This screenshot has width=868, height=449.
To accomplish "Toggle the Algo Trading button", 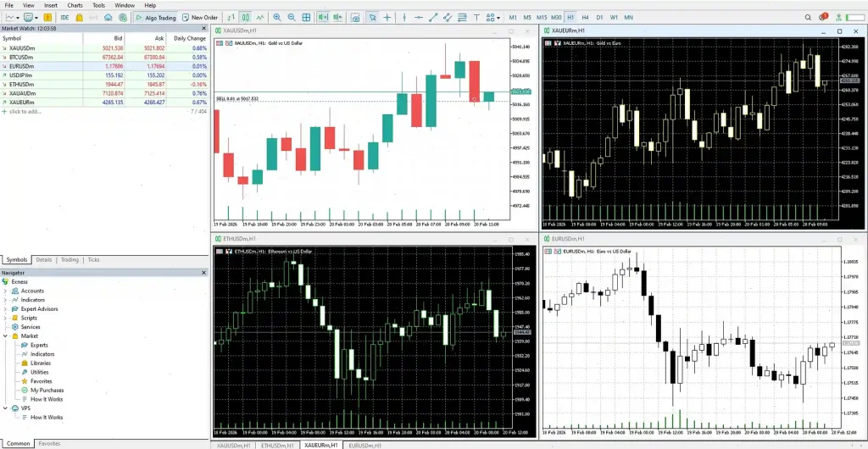I will pyautogui.click(x=156, y=17).
